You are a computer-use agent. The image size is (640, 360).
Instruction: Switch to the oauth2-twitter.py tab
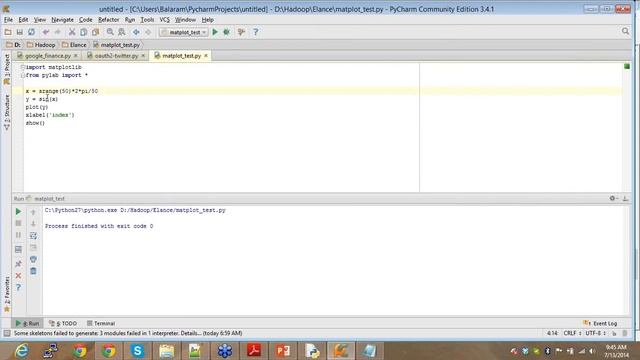pyautogui.click(x=116, y=56)
